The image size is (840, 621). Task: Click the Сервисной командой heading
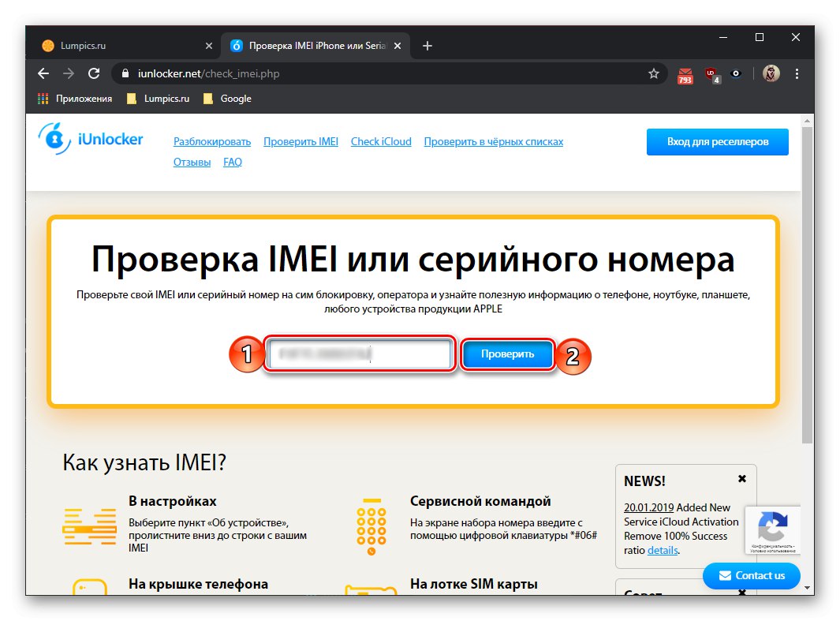[x=480, y=501]
